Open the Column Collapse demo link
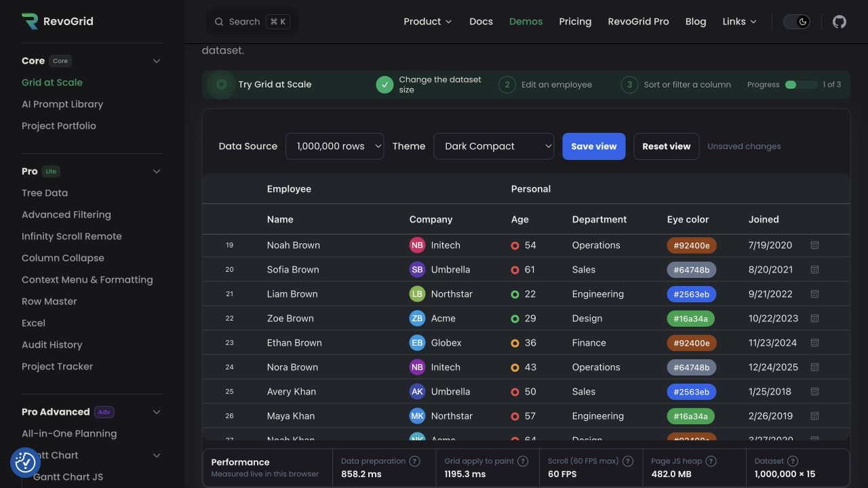The width and height of the screenshot is (868, 488). click(x=63, y=258)
